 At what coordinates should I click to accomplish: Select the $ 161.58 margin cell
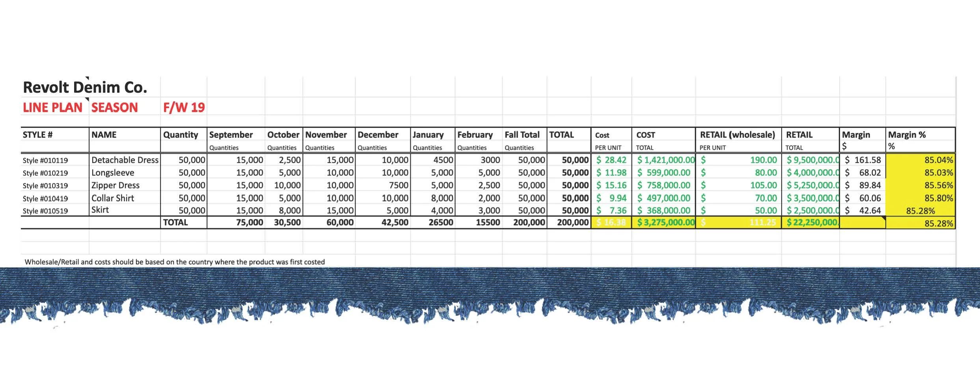pos(863,160)
